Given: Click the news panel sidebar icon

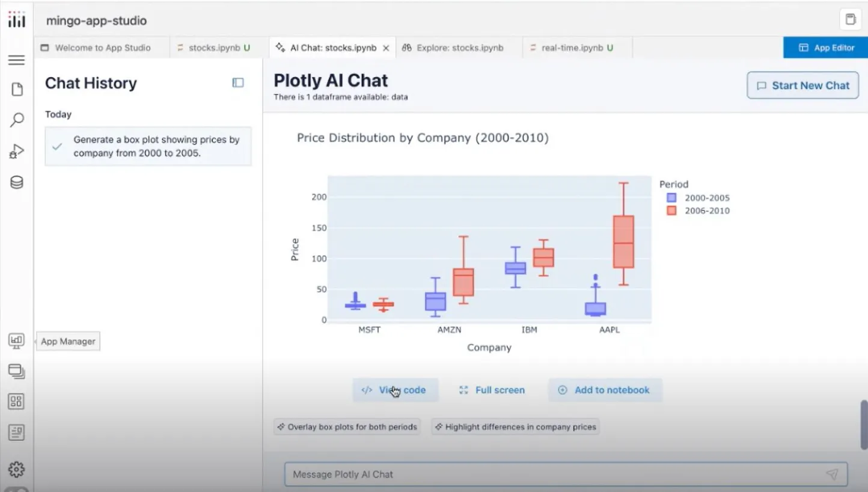Looking at the screenshot, I should click(16, 432).
